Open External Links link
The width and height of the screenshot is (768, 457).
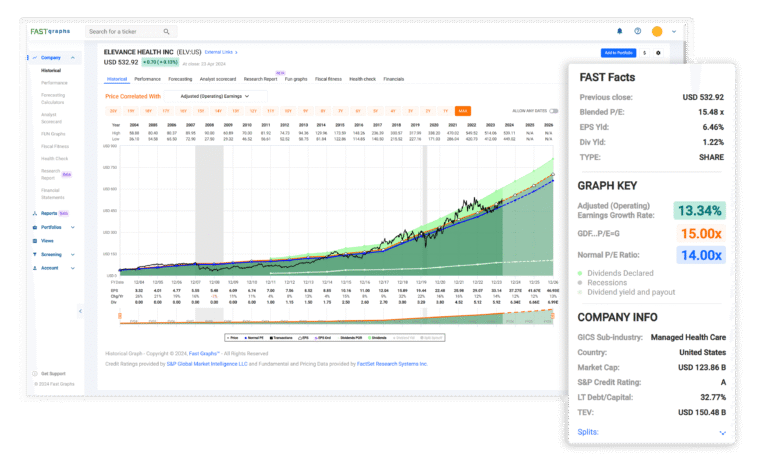pos(221,52)
